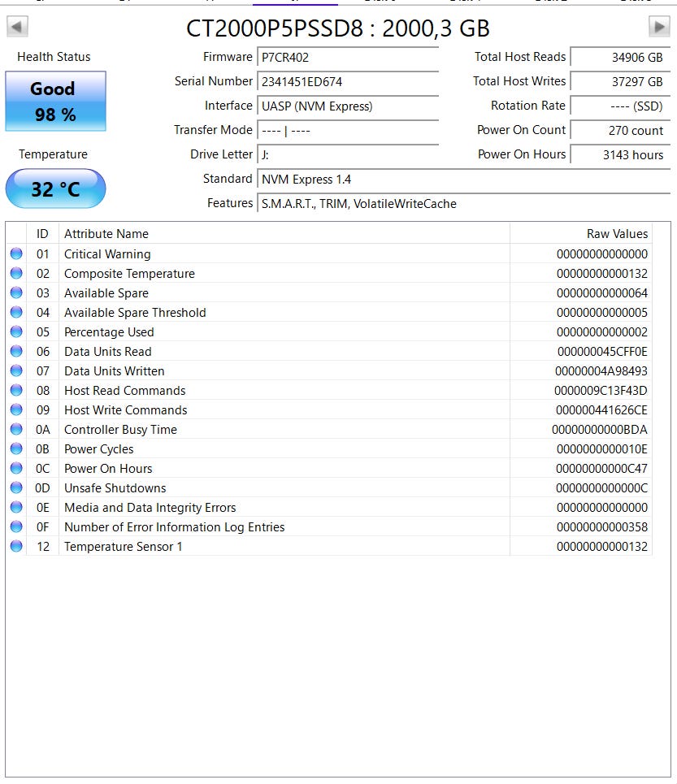Click the Features field with S.M.A.R.T., TRIM

coord(463,203)
